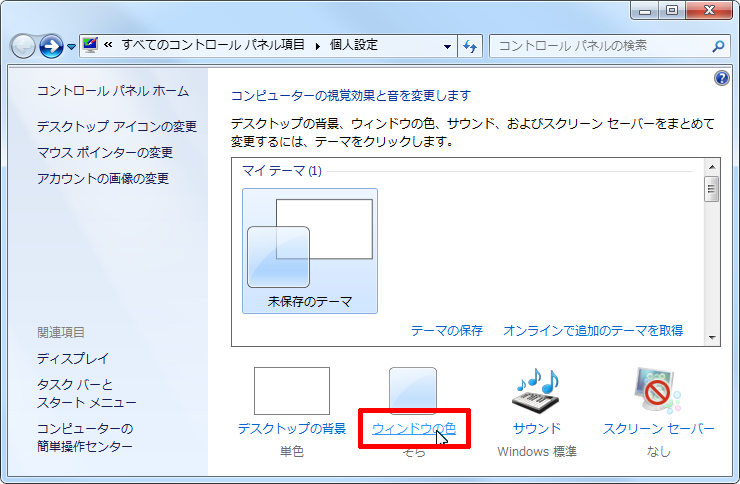This screenshot has height=484, width=740.
Task: Open タスク バーとスタート メニュー link
Action: click(x=87, y=393)
